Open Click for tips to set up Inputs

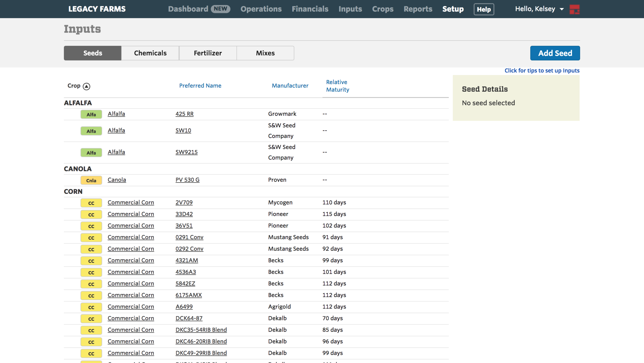pyautogui.click(x=542, y=71)
